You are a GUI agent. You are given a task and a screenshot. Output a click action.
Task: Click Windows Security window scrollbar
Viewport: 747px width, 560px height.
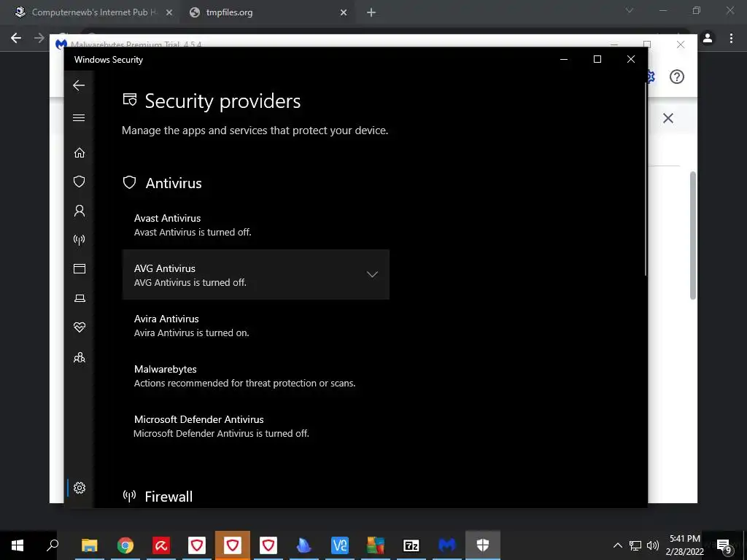(646, 179)
